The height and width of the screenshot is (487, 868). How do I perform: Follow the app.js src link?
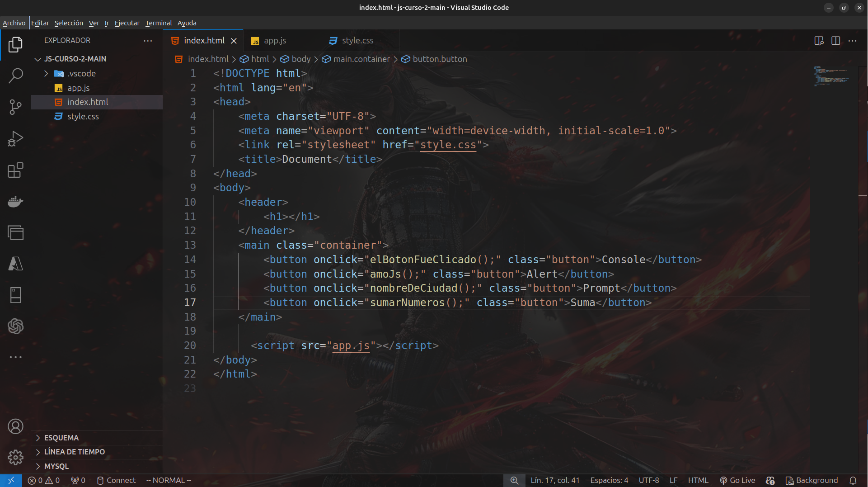pyautogui.click(x=351, y=346)
